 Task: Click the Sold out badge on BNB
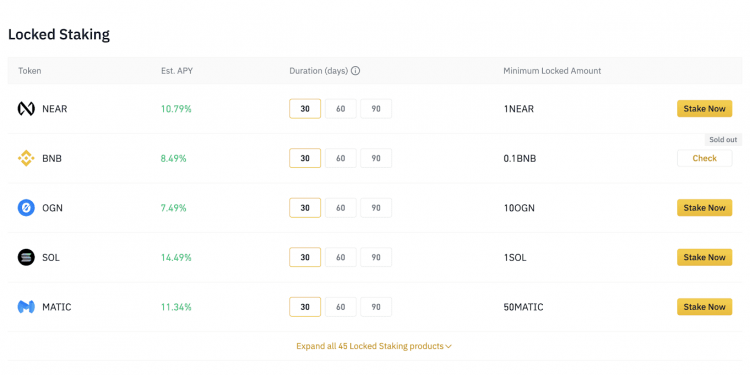723,140
